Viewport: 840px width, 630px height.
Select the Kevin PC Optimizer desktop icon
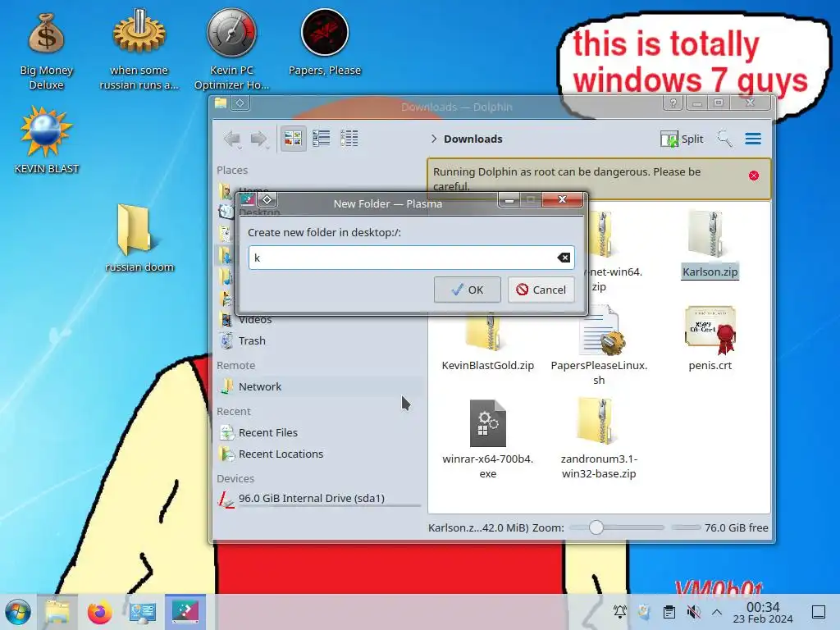click(x=231, y=49)
